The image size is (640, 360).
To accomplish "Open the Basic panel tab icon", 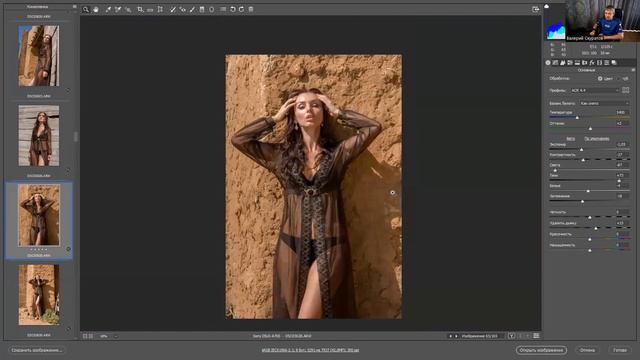I will pos(548,62).
